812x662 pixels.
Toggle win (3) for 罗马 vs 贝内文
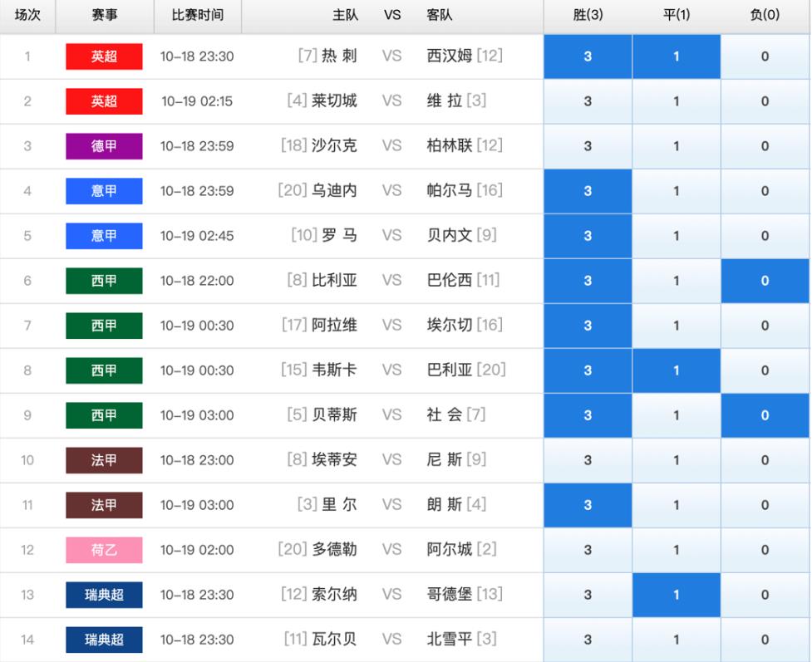588,236
